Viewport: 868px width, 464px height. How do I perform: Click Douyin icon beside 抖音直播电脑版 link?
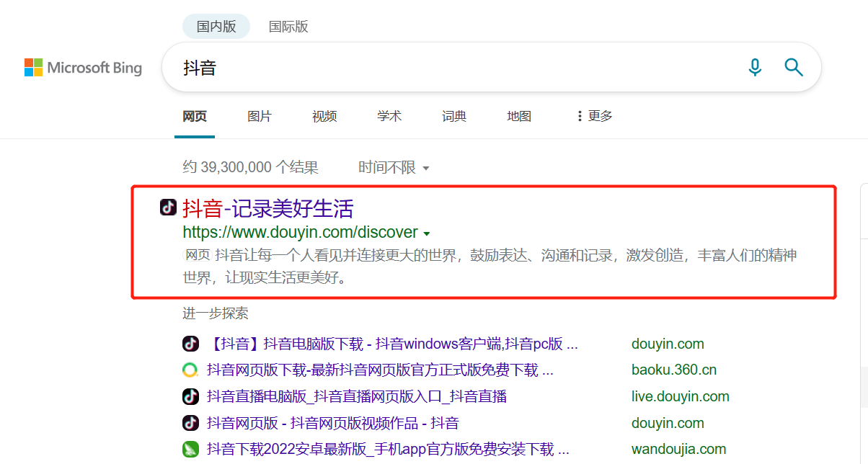pos(190,396)
